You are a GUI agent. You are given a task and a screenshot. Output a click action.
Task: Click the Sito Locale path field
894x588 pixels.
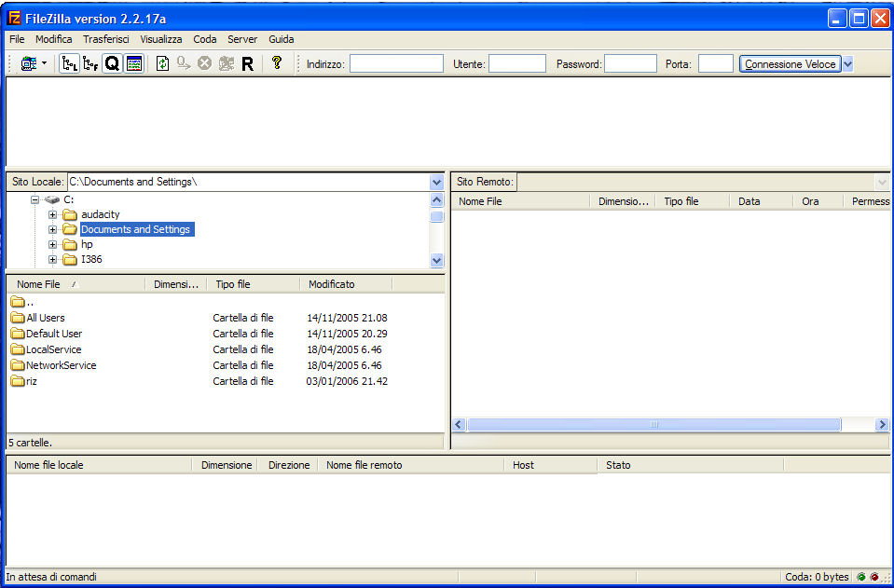pos(249,182)
